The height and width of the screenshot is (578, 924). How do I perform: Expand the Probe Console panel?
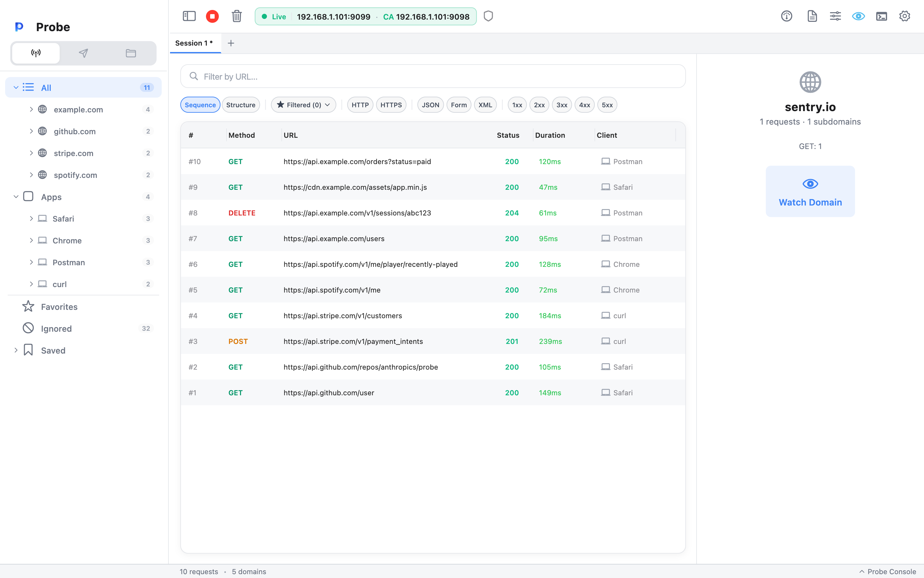coord(887,572)
